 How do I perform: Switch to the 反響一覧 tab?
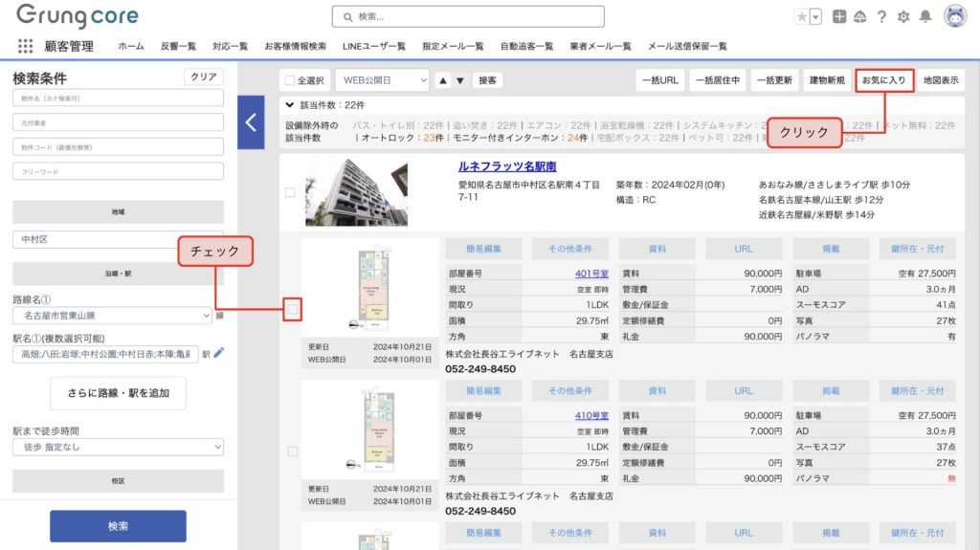pyautogui.click(x=178, y=46)
